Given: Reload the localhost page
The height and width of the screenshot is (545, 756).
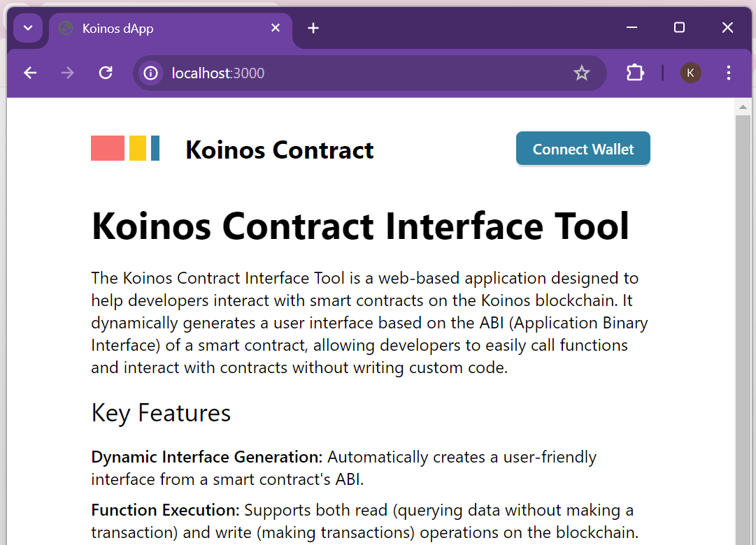Looking at the screenshot, I should (x=106, y=73).
